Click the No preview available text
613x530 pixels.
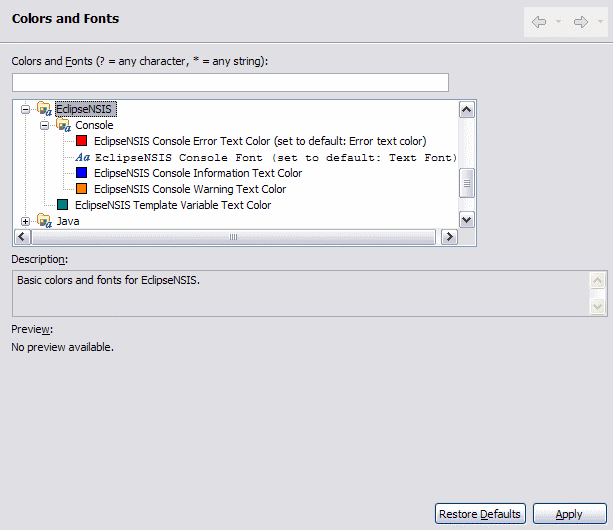click(63, 347)
